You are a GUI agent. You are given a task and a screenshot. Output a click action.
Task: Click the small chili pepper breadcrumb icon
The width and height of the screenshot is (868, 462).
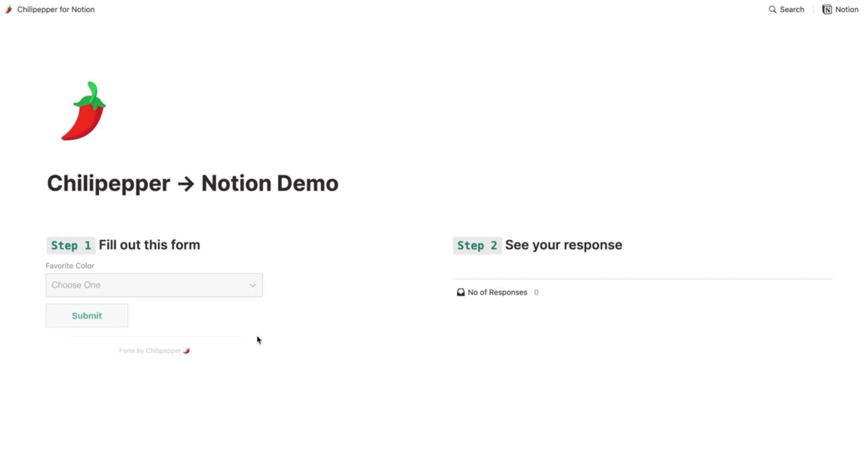pyautogui.click(x=9, y=9)
